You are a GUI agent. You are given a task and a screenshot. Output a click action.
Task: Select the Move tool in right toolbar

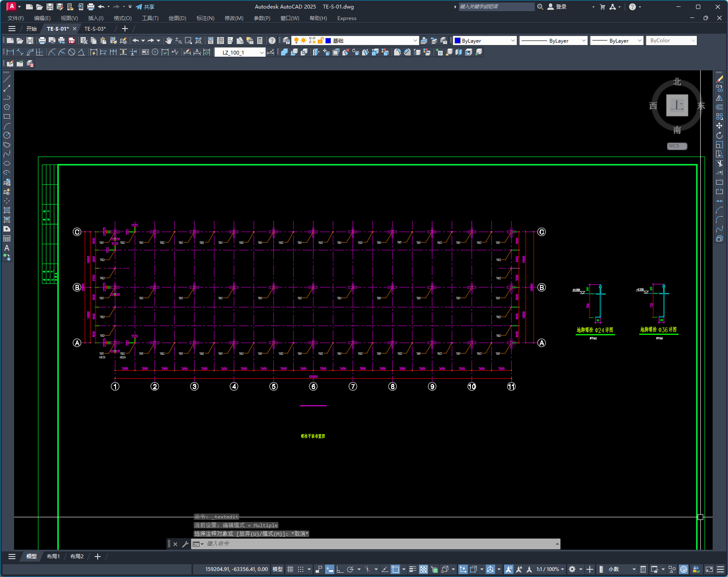coord(719,126)
